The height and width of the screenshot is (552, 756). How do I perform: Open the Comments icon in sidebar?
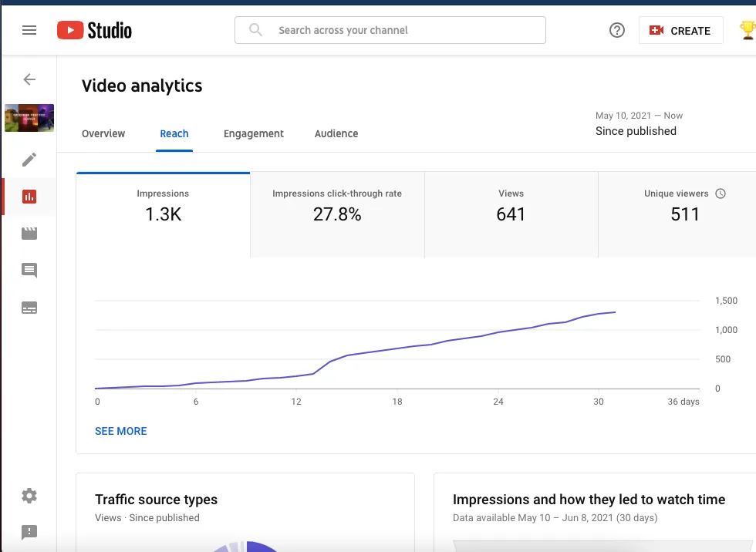point(29,271)
